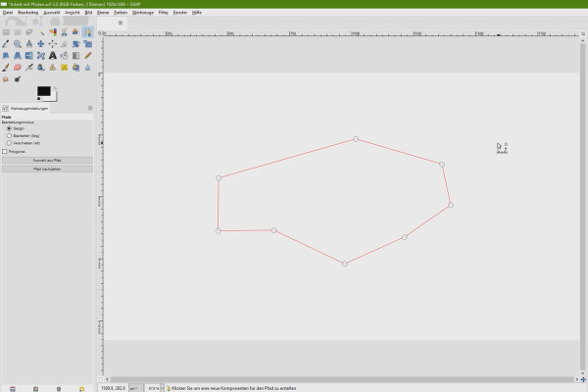Select the Clone stamp tool
588x392 pixels.
tap(53, 68)
